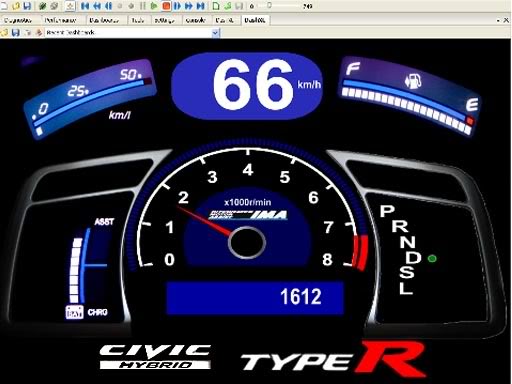Screen dimensions: 512x384
Task: Click the open dashboard folder icon in second toolbar
Action: 4,33
